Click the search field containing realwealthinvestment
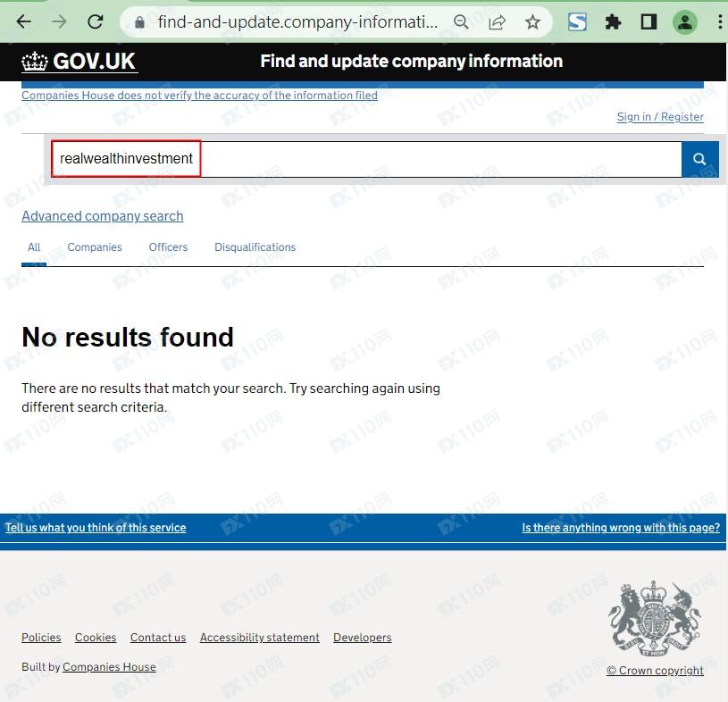Viewport: 728px width, 702px height. [x=357, y=159]
